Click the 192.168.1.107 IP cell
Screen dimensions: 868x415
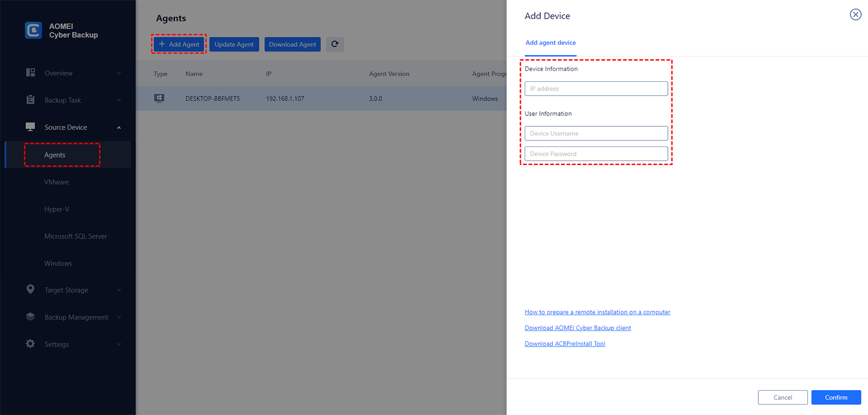tap(285, 99)
